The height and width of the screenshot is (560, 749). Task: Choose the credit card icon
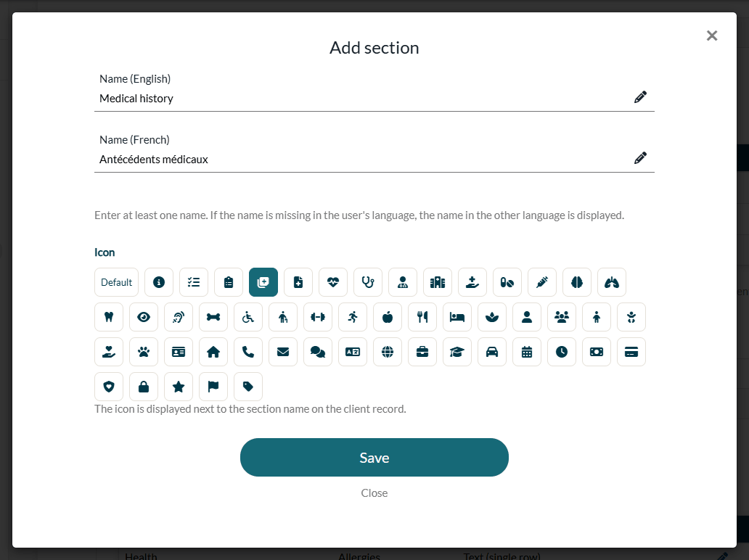coord(631,352)
